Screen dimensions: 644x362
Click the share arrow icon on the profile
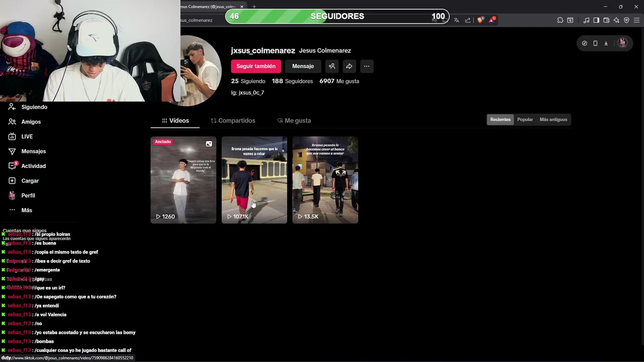[349, 66]
